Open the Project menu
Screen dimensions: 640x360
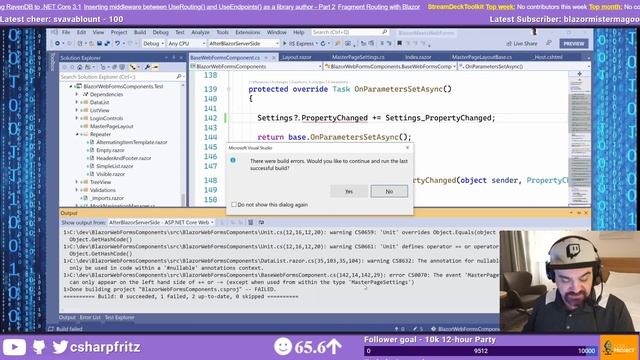coord(119,32)
